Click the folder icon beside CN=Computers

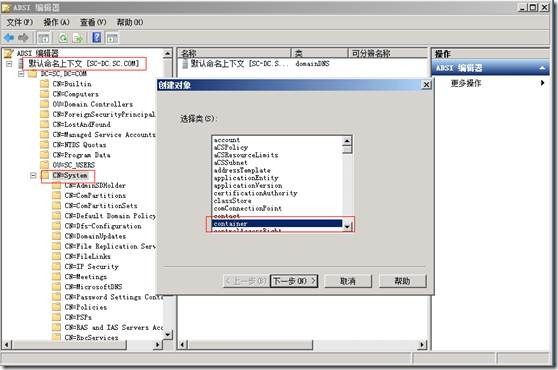[44, 94]
